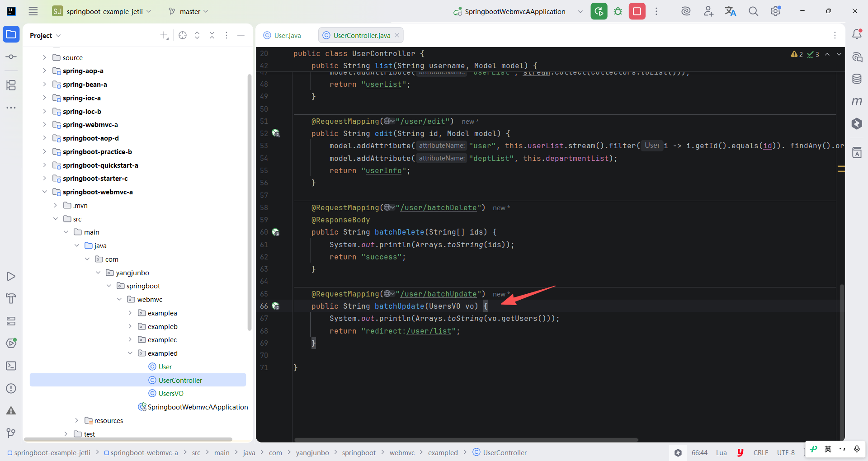Show more tool windows ellipsis
Screen dimensions: 868x461
click(x=11, y=108)
